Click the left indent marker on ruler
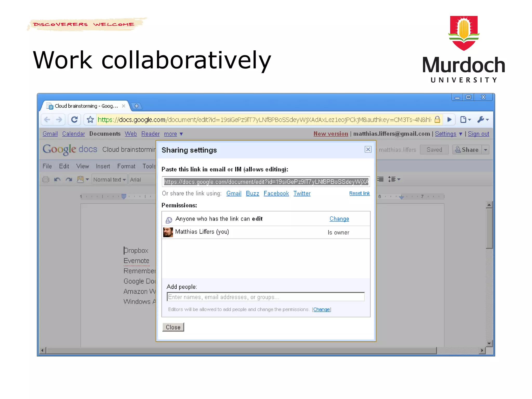The height and width of the screenshot is (399, 532). coord(124,196)
